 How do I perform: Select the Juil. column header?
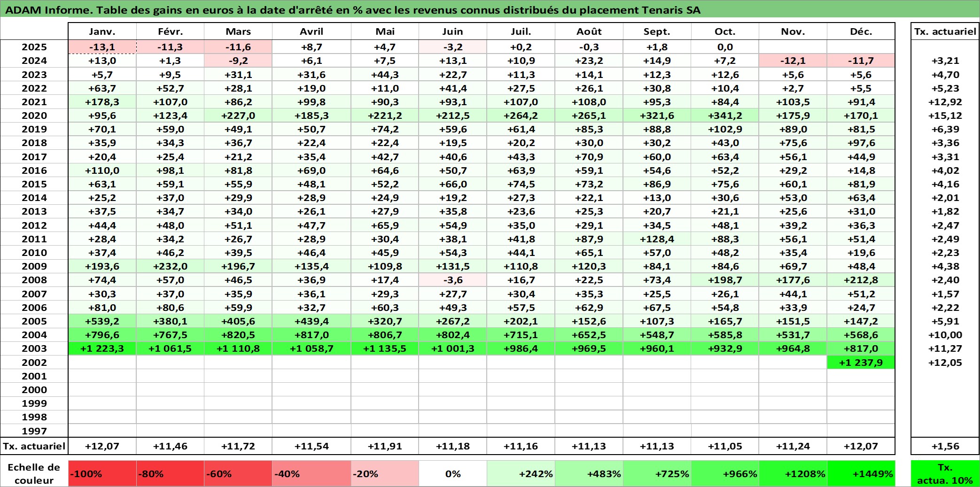click(521, 31)
